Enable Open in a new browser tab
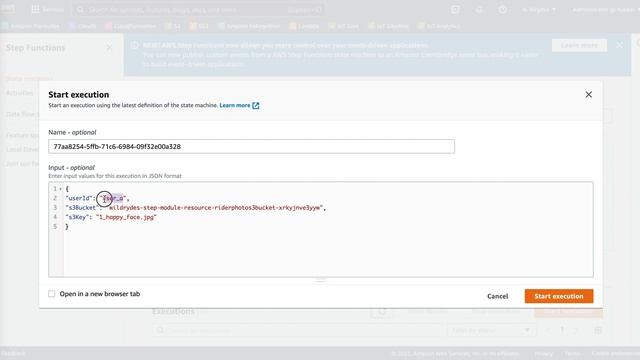 coord(52,294)
